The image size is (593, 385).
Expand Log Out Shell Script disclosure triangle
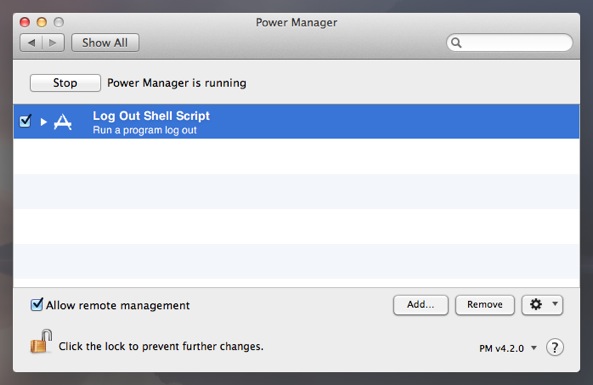click(x=43, y=122)
